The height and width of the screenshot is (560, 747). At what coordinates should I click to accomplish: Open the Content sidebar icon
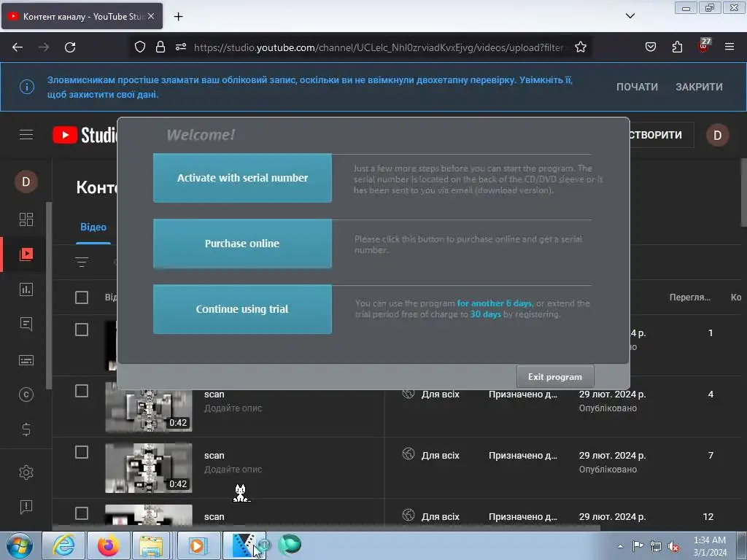[x=26, y=254]
